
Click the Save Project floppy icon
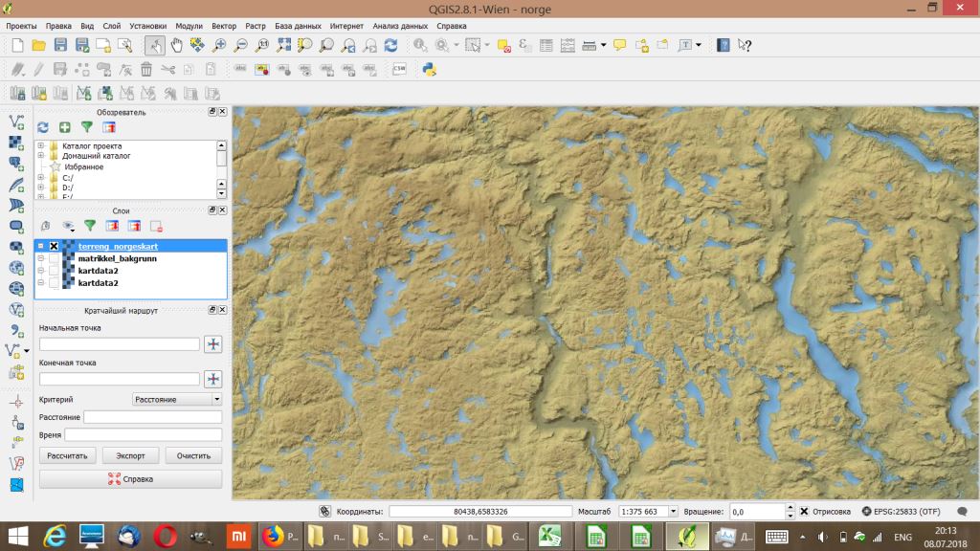(x=60, y=45)
